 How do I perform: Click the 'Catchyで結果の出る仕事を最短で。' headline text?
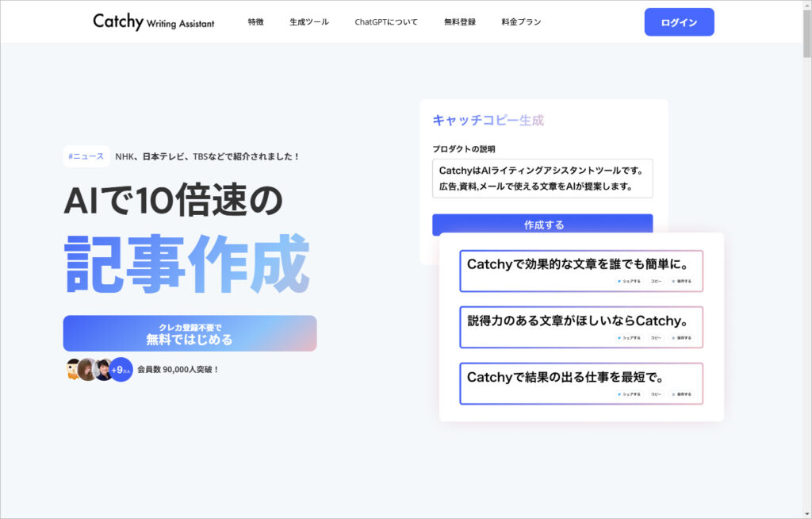[x=565, y=377]
